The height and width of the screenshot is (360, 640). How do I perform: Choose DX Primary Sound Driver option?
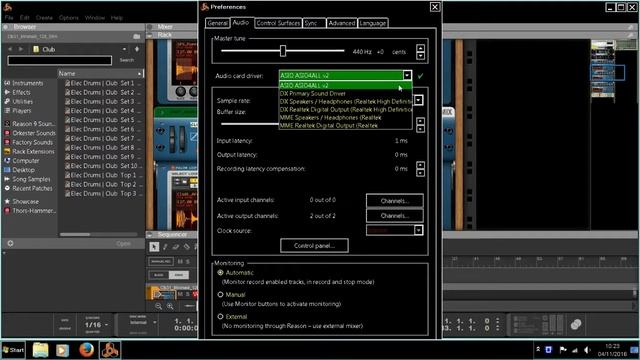345,93
